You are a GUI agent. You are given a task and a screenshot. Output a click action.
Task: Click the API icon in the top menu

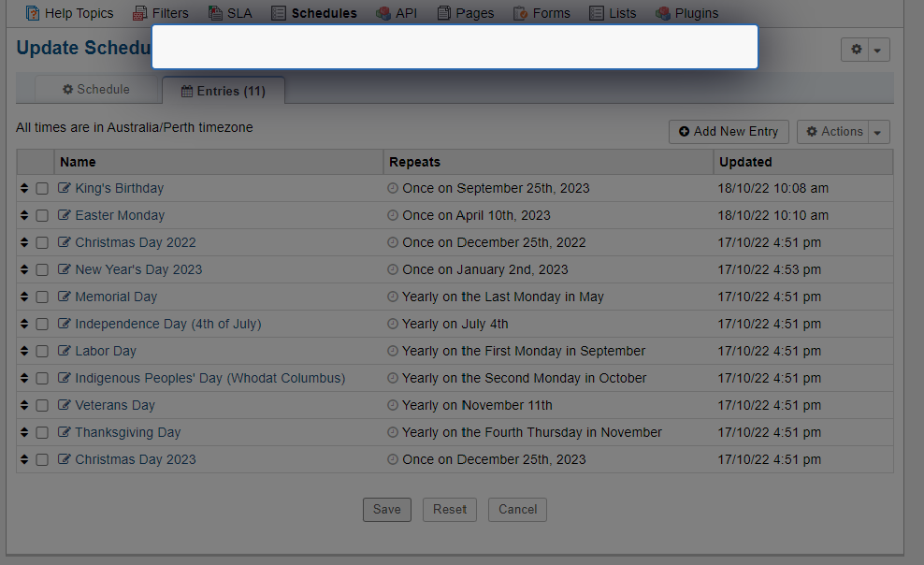click(383, 13)
